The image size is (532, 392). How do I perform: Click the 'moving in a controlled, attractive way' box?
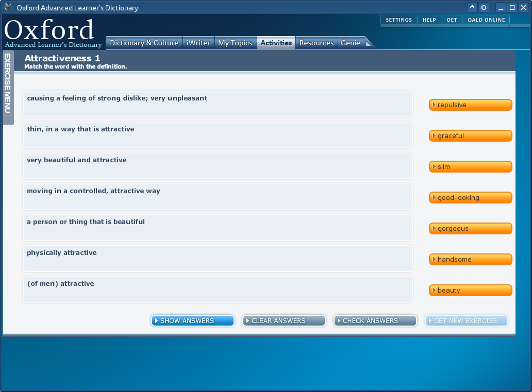[x=218, y=197]
